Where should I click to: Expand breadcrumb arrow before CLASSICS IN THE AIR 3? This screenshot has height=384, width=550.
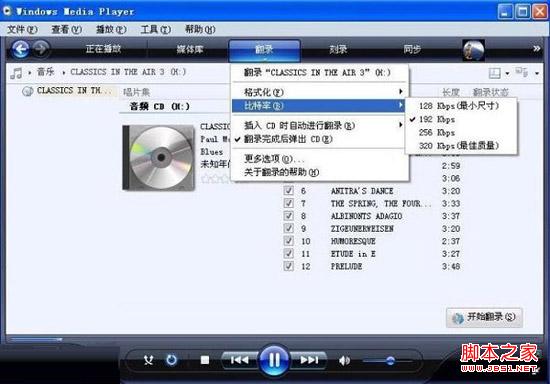[x=64, y=73]
